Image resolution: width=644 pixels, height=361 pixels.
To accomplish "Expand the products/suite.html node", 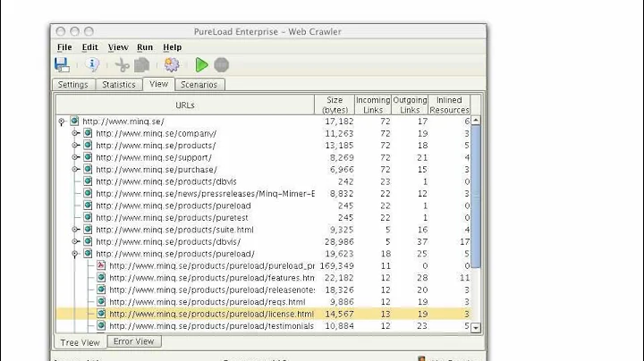I will 75,230.
